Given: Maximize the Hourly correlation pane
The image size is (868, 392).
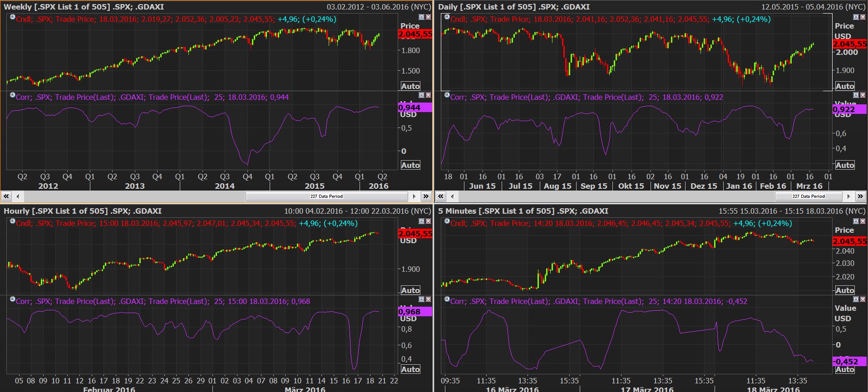Looking at the screenshot, I should (421, 299).
